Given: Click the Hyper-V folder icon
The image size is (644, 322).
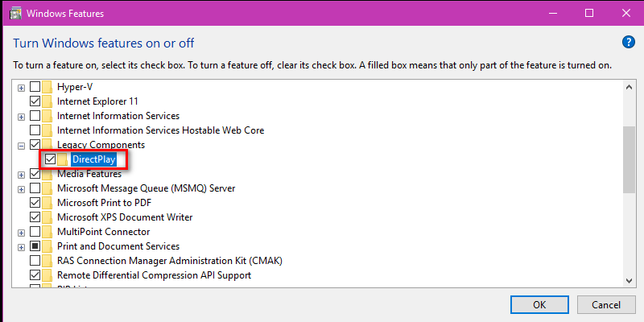Looking at the screenshot, I should [x=47, y=87].
